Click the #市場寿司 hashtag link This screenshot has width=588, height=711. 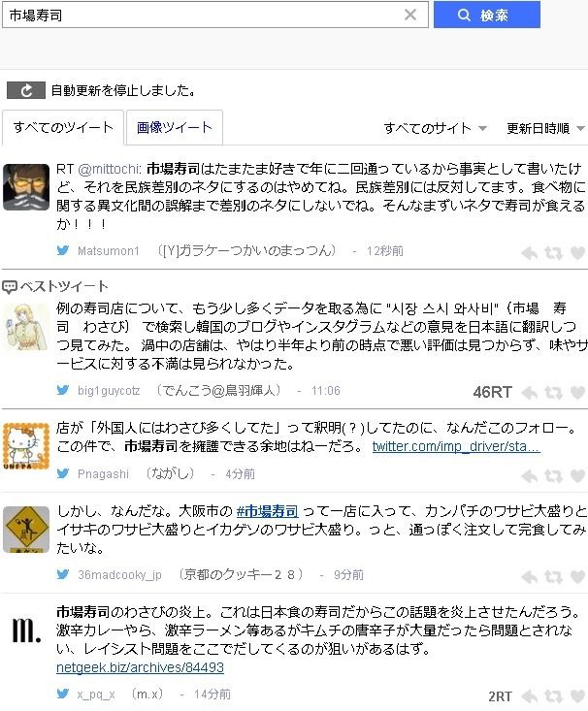(x=267, y=511)
